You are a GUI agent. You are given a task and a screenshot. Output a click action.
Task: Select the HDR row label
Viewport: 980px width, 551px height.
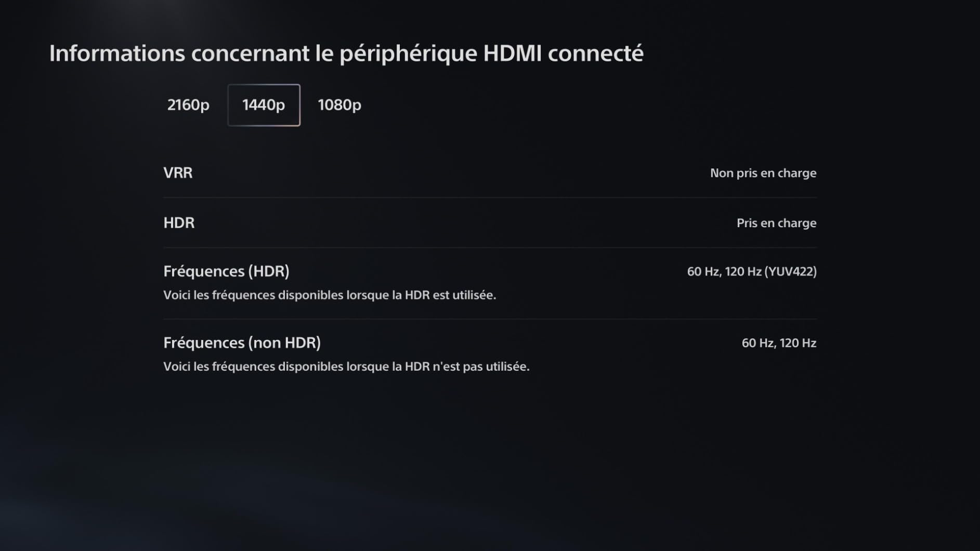tap(179, 222)
